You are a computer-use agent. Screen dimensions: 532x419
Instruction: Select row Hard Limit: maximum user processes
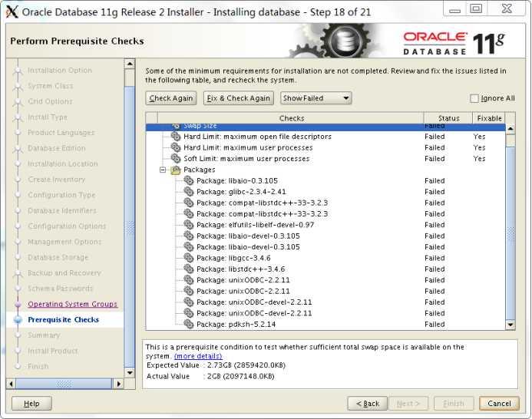(325, 147)
